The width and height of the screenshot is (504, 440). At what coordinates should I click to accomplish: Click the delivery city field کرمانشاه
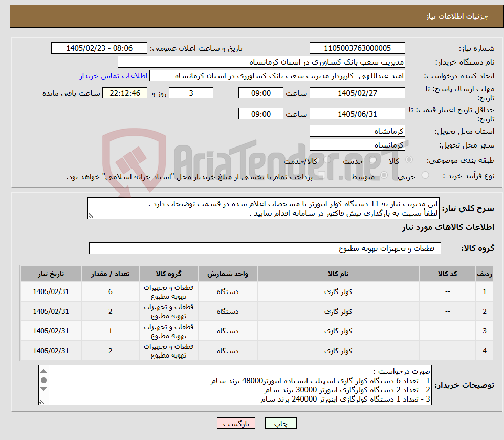tap(357, 145)
